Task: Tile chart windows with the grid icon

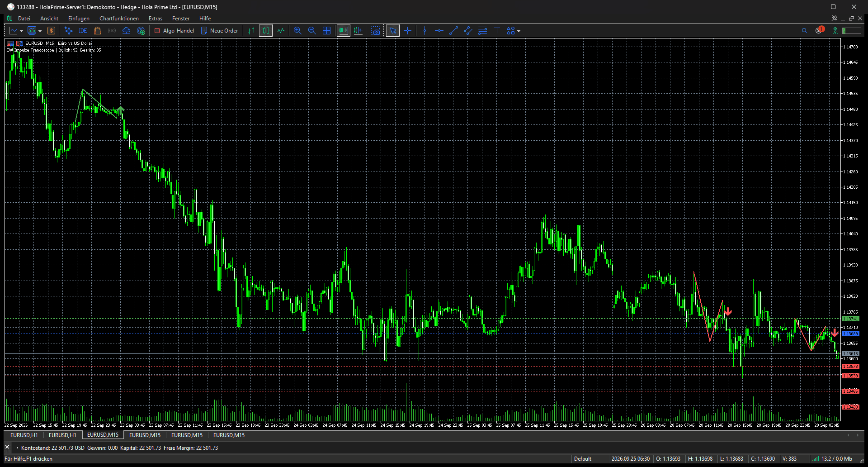Action: click(326, 31)
